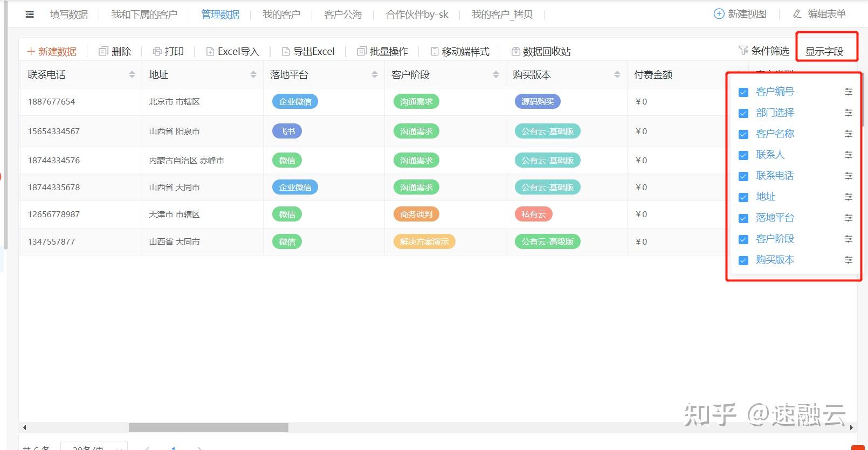Uncheck the 落地平台 field checkbox

[743, 218]
